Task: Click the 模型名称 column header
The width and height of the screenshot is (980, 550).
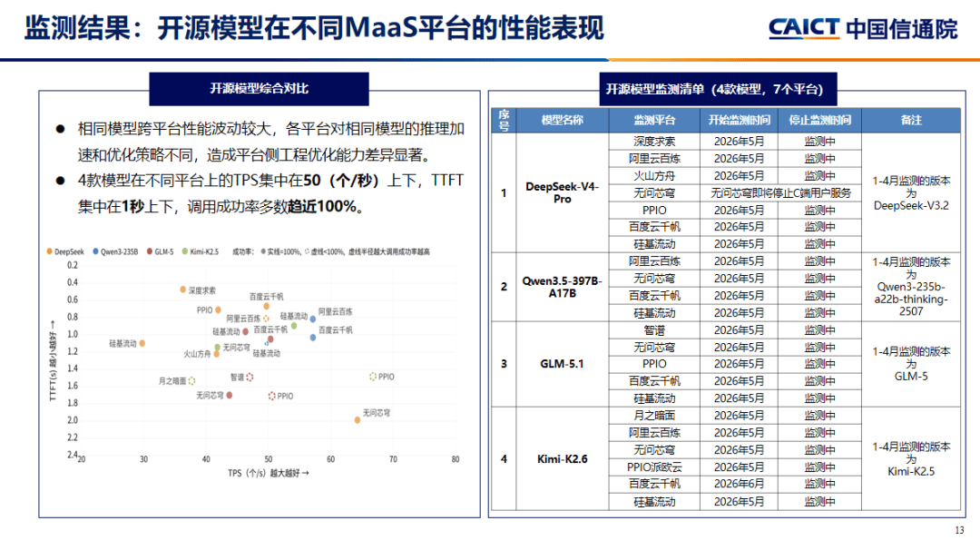Action: (x=563, y=120)
